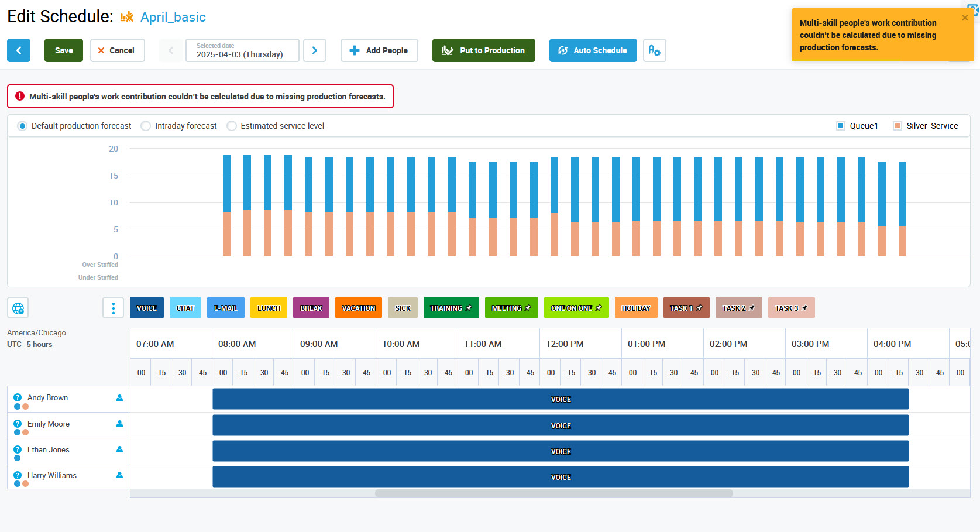This screenshot has height=532, width=980.
Task: Click the horizontal timeline scrollbar
Action: (553, 493)
